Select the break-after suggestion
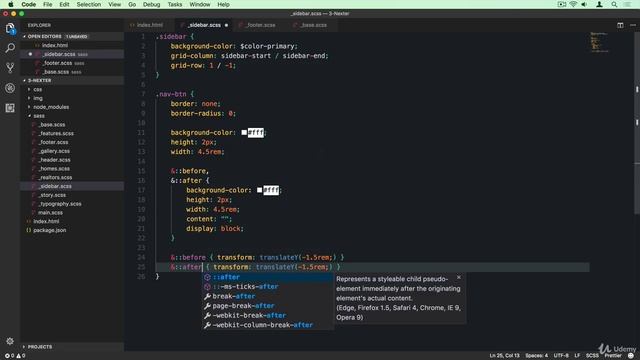The height and width of the screenshot is (360, 640). tap(268, 296)
